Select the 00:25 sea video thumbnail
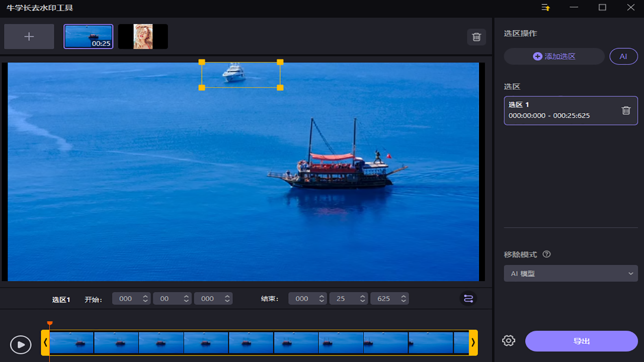The width and height of the screenshot is (644, 362). (x=88, y=37)
